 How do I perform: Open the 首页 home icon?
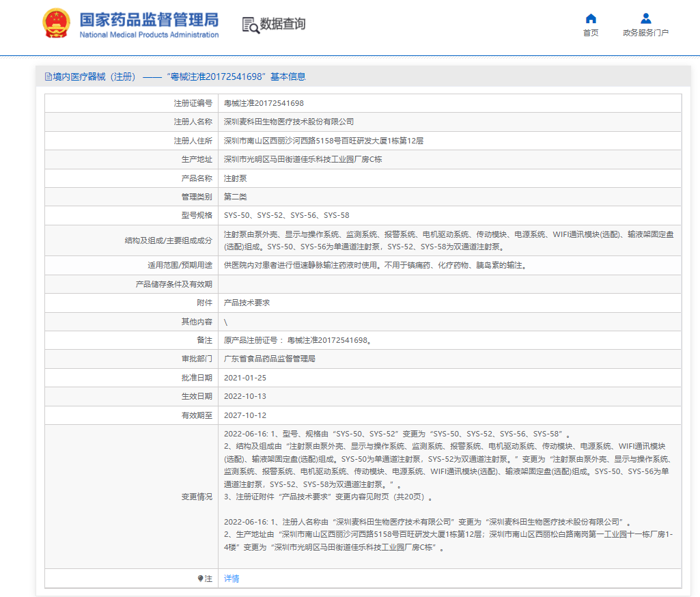coord(591,18)
